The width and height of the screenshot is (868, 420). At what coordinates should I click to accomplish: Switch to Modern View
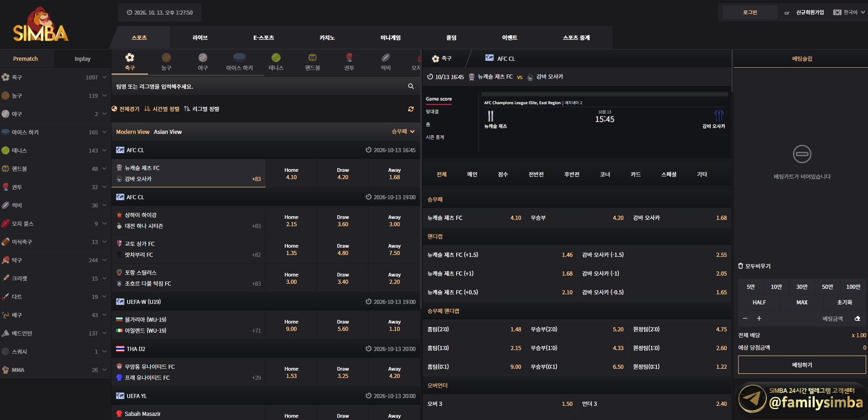pyautogui.click(x=133, y=132)
